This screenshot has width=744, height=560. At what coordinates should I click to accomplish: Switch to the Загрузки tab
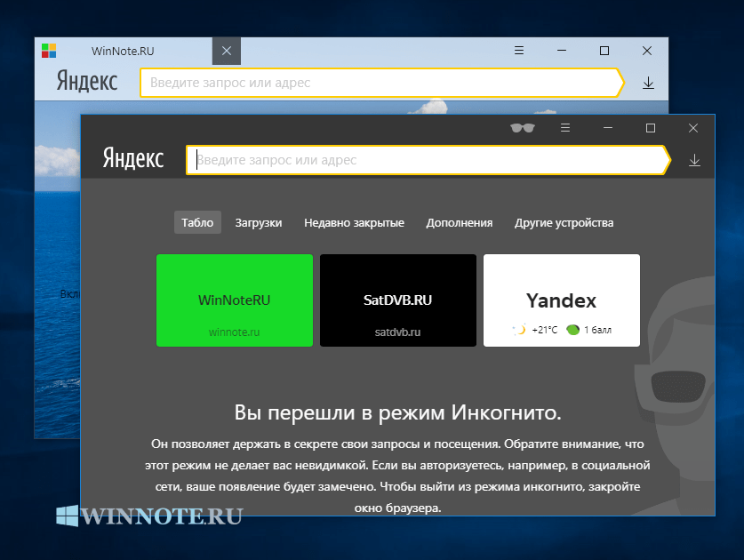point(259,222)
